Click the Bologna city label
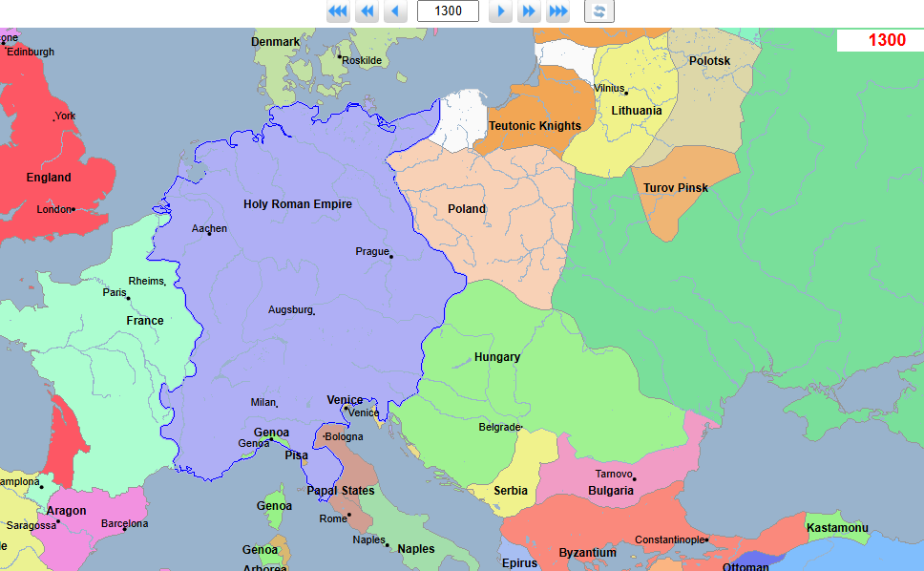 coord(345,437)
